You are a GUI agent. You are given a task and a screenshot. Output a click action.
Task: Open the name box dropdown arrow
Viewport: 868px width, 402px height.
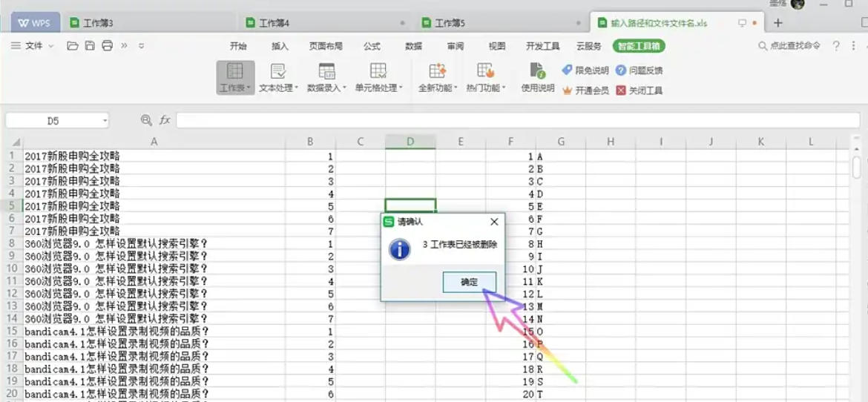(105, 121)
